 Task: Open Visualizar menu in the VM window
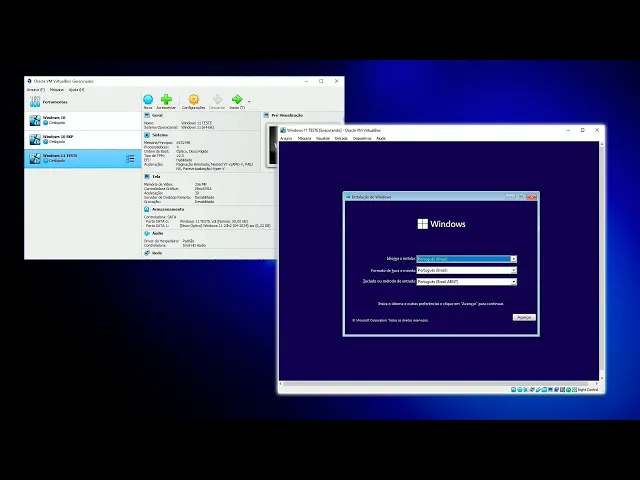[323, 138]
